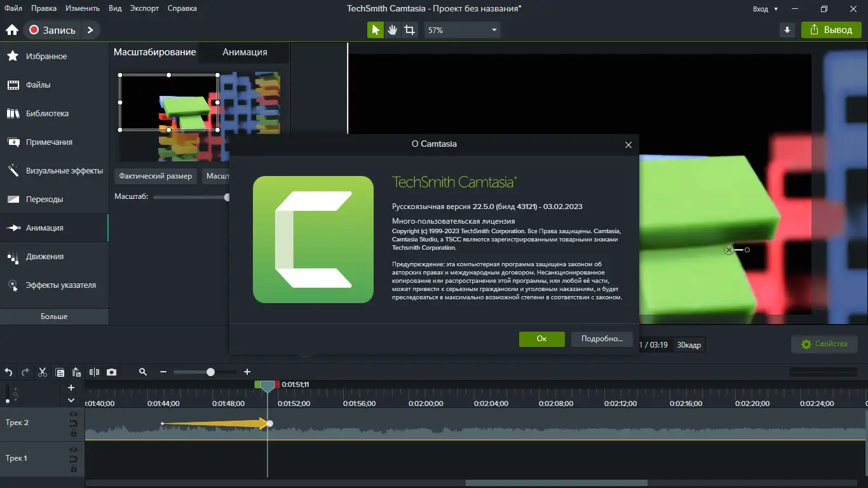This screenshot has height=488, width=868.
Task: Select the Crop tool in the toolbar
Action: pos(409,29)
